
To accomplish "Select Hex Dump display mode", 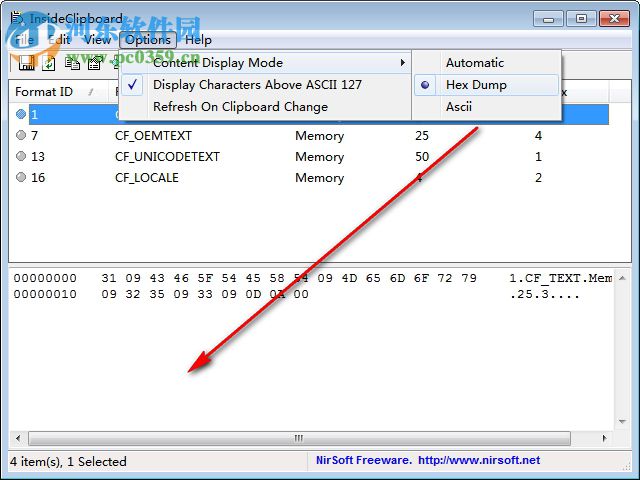I will point(487,84).
